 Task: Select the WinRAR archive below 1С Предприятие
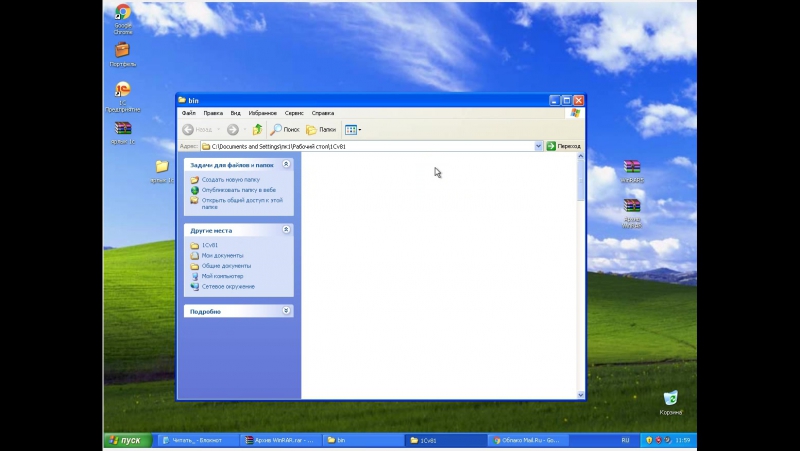coord(122,133)
